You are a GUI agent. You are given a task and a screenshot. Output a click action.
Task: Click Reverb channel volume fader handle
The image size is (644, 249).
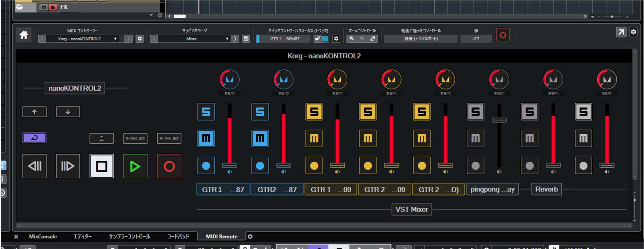point(553,165)
